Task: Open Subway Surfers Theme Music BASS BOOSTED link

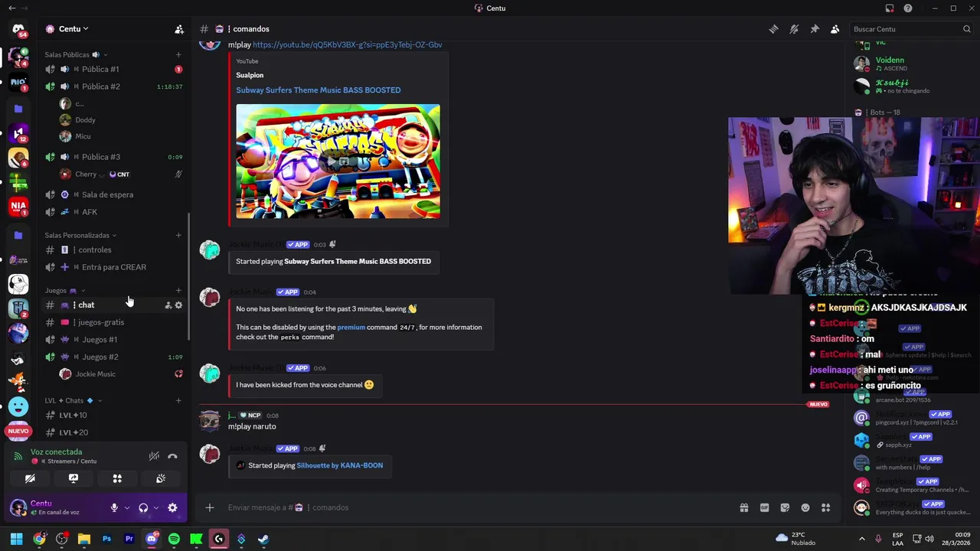Action: [318, 90]
